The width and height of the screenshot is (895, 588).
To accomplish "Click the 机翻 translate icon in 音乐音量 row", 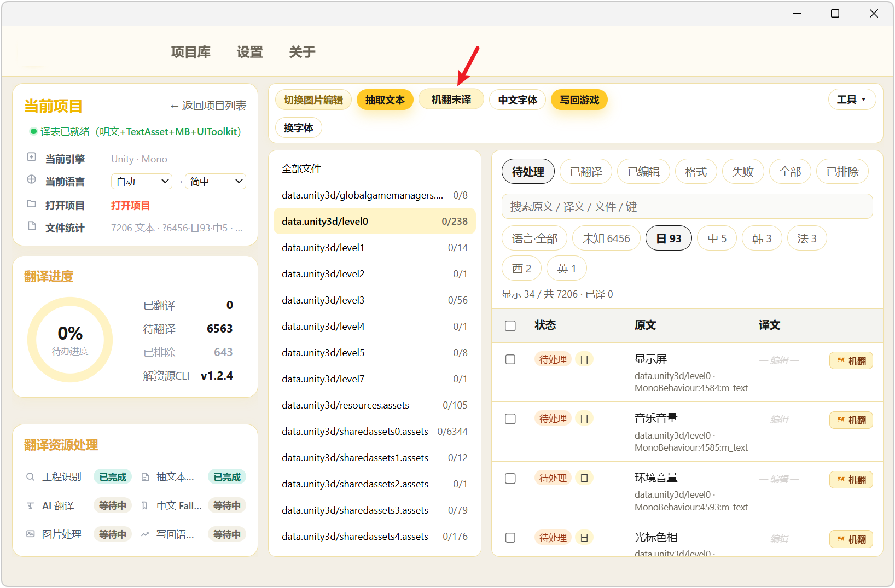I will (x=841, y=420).
